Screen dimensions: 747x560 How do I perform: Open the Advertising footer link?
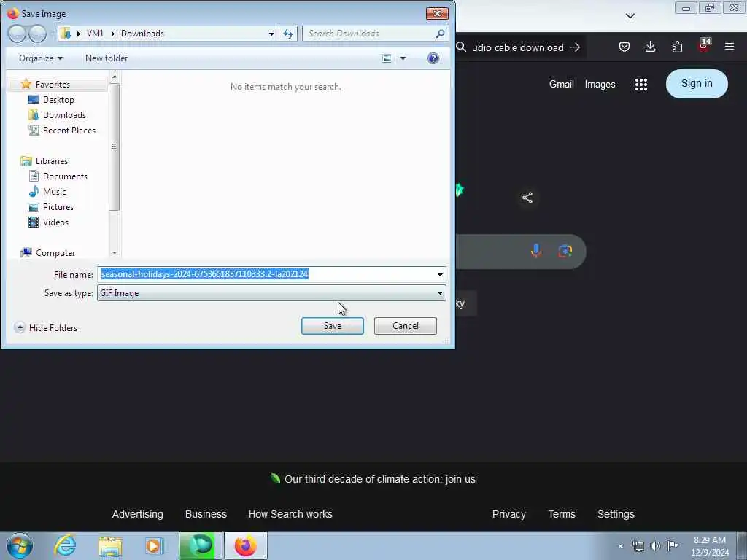(137, 514)
